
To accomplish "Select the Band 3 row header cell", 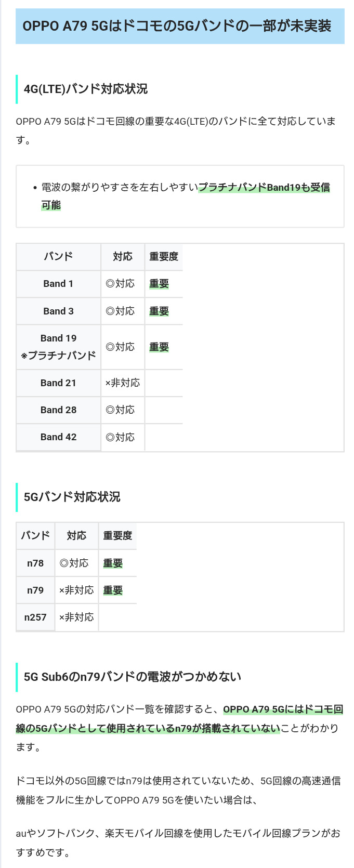I will click(58, 311).
